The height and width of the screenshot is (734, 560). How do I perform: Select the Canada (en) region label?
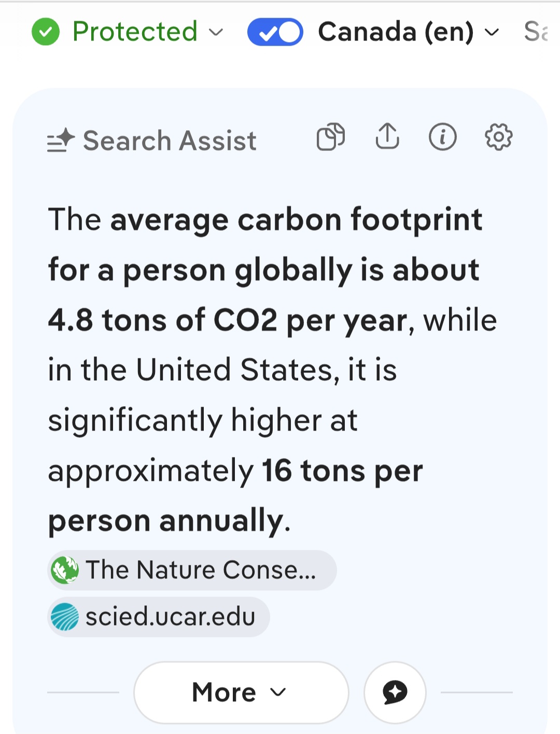pyautogui.click(x=396, y=32)
